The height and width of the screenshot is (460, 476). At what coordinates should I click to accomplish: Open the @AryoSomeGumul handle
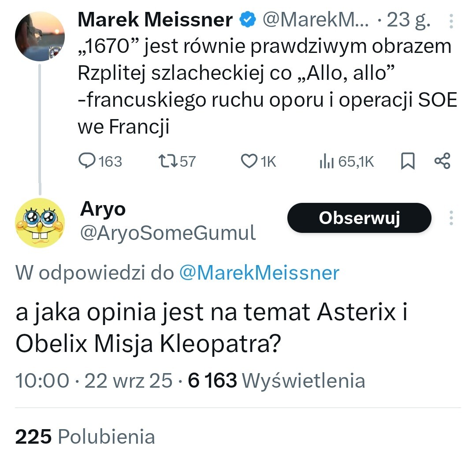tap(167, 233)
